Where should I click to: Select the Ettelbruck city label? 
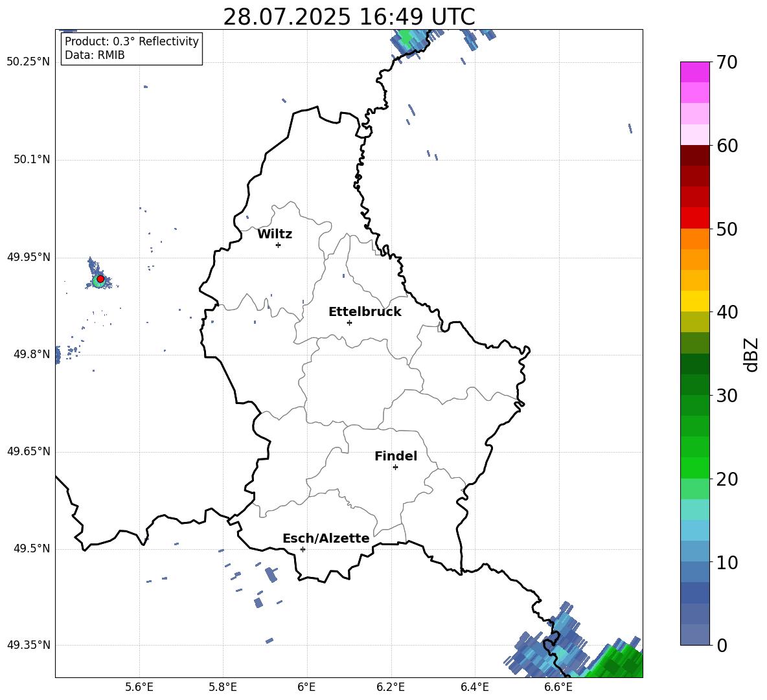365,312
